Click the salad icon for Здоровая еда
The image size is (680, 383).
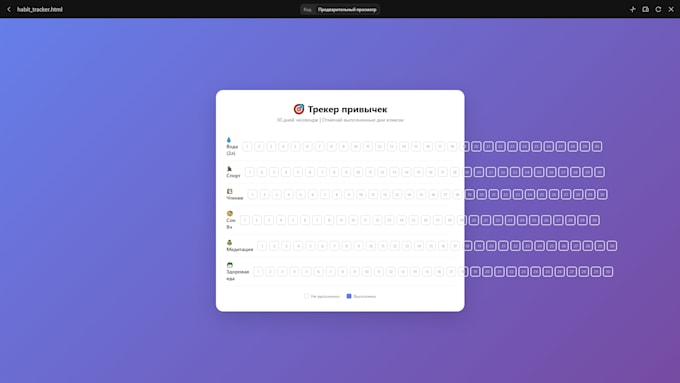pyautogui.click(x=230, y=265)
